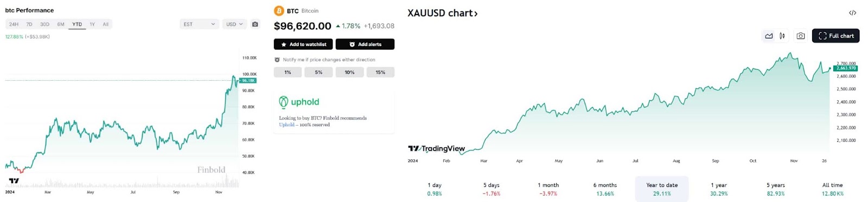This screenshot has height=202, width=868.
Task: Open the XAUUSD chart heading chevron
Action: point(476,14)
